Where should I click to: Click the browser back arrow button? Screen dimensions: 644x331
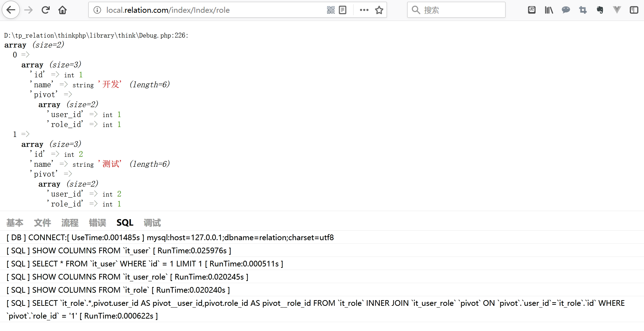(11, 10)
